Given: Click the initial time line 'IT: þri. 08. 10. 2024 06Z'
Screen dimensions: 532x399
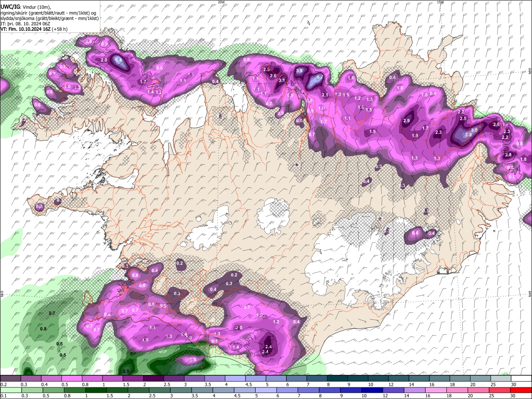Looking at the screenshot, I should (x=25, y=24).
